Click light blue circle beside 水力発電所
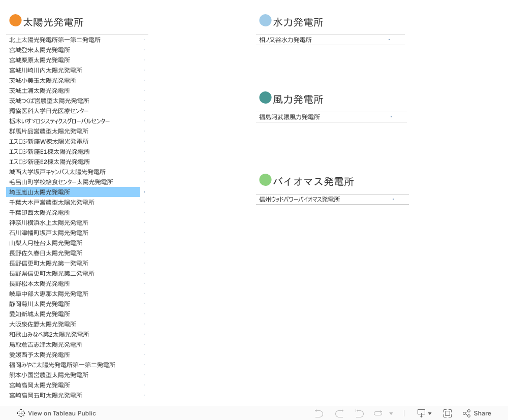The width and height of the screenshot is (508, 420). (265, 20)
